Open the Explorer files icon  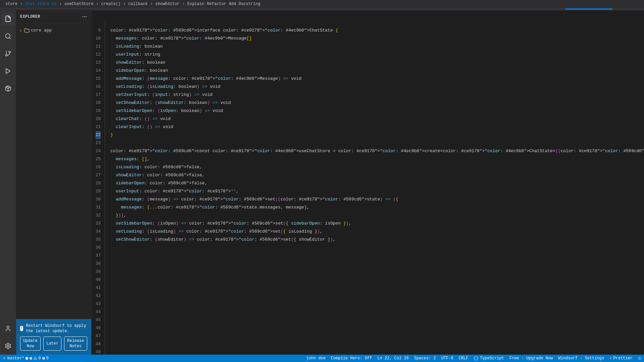(x=8, y=19)
